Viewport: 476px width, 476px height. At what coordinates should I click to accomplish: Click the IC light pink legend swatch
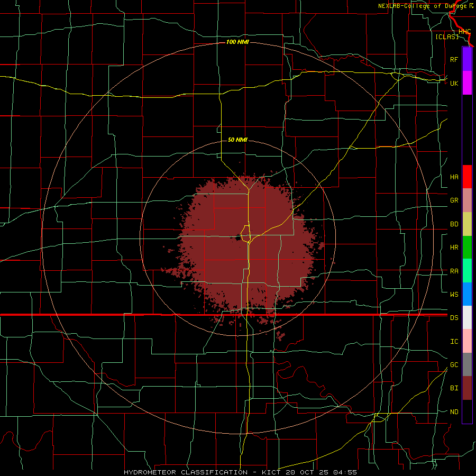(467, 341)
